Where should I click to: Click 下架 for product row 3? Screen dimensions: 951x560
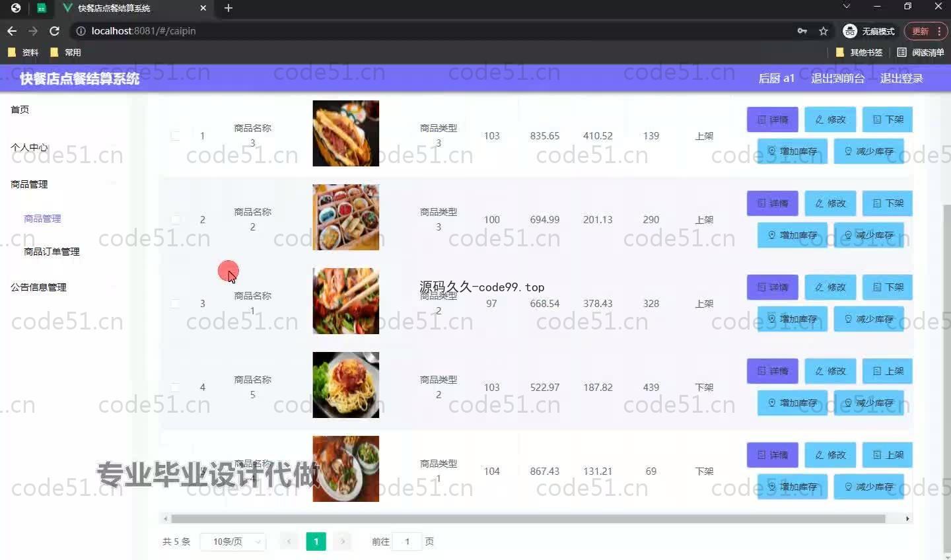coord(888,287)
